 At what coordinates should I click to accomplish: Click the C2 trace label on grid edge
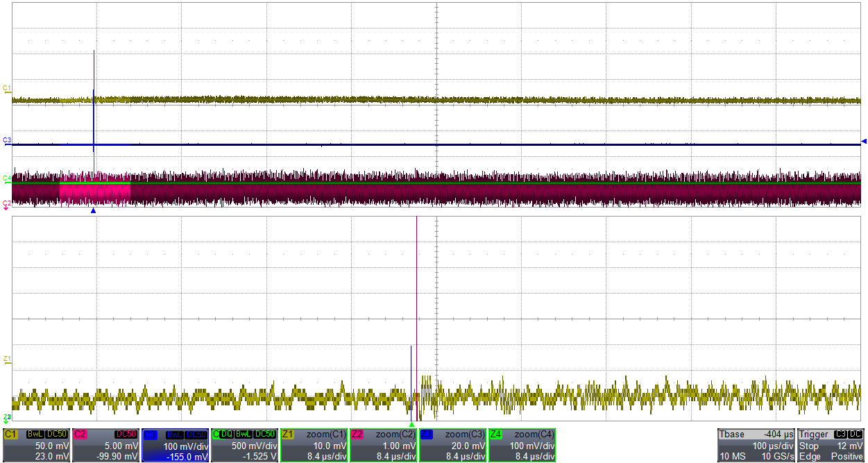tap(7, 203)
